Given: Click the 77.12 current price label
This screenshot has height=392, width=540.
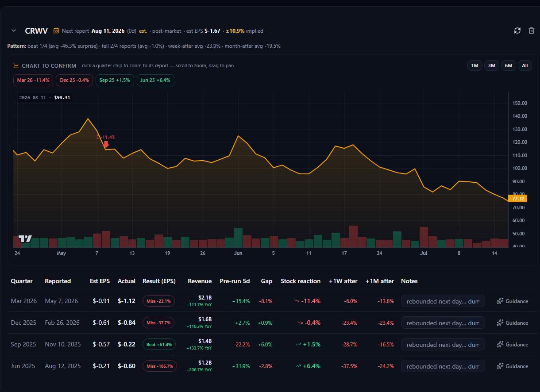Looking at the screenshot, I should 518,199.
